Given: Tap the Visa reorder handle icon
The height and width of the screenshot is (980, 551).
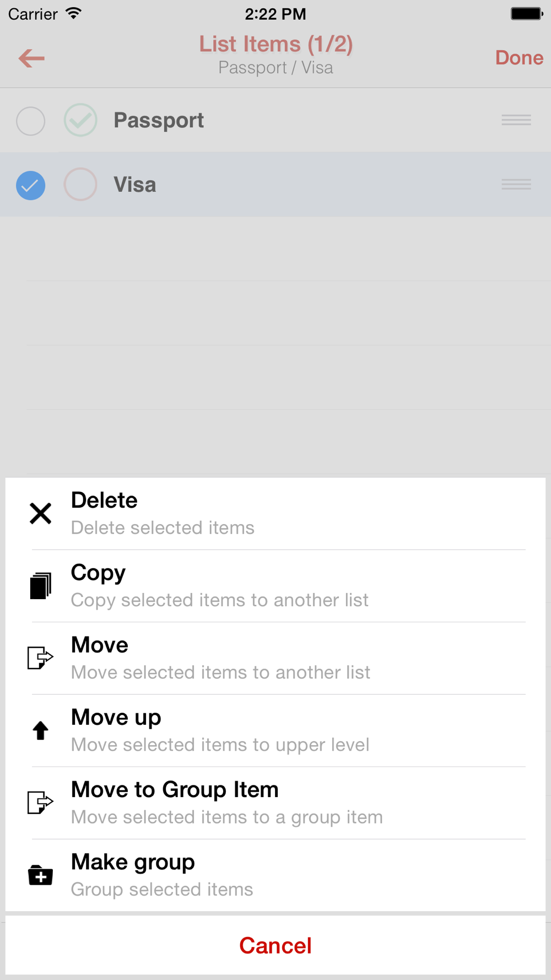Looking at the screenshot, I should [516, 184].
